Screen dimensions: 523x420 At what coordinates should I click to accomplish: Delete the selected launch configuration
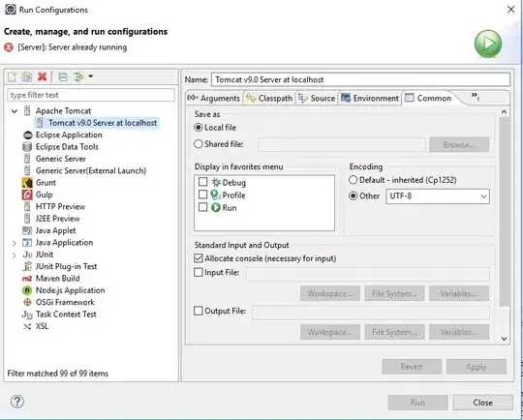(43, 76)
